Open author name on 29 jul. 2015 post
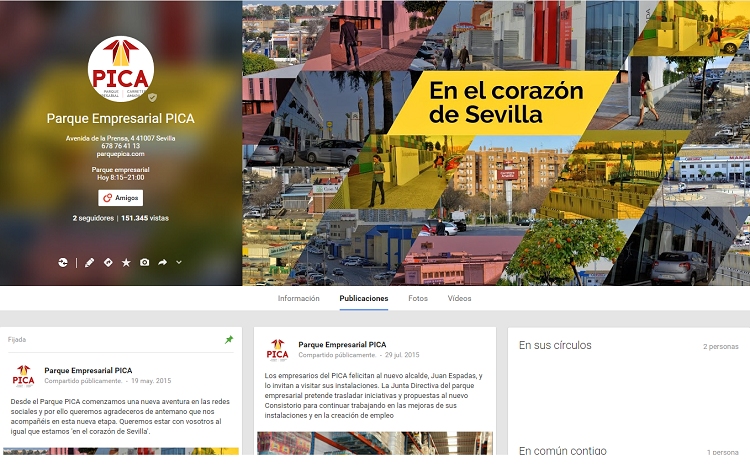 pyautogui.click(x=342, y=345)
